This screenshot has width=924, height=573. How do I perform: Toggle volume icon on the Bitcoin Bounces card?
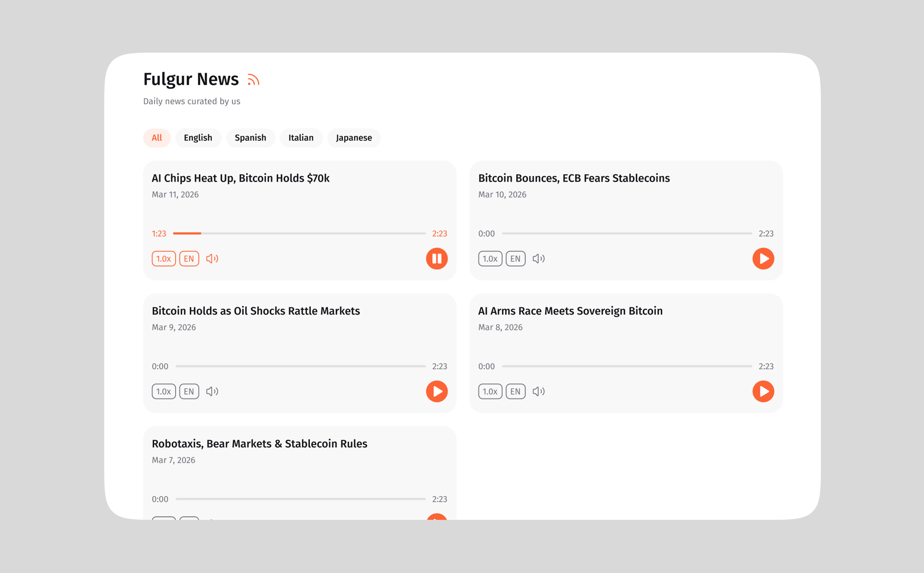click(x=538, y=258)
